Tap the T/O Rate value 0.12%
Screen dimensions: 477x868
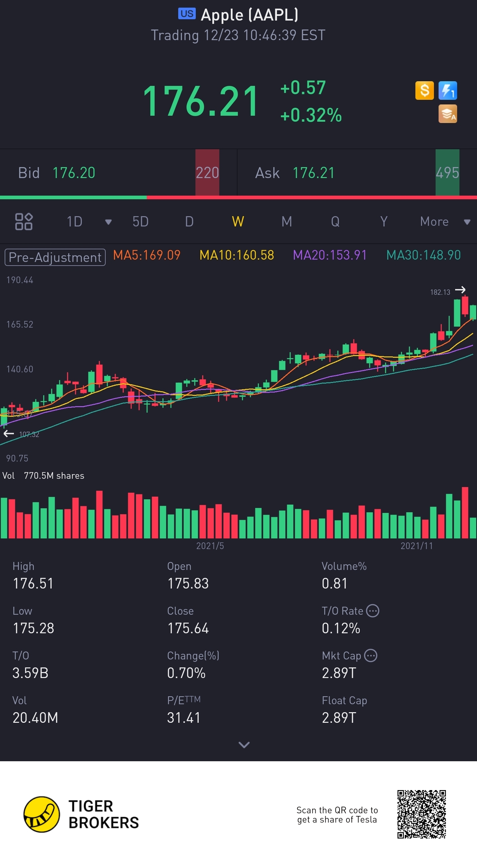(341, 628)
